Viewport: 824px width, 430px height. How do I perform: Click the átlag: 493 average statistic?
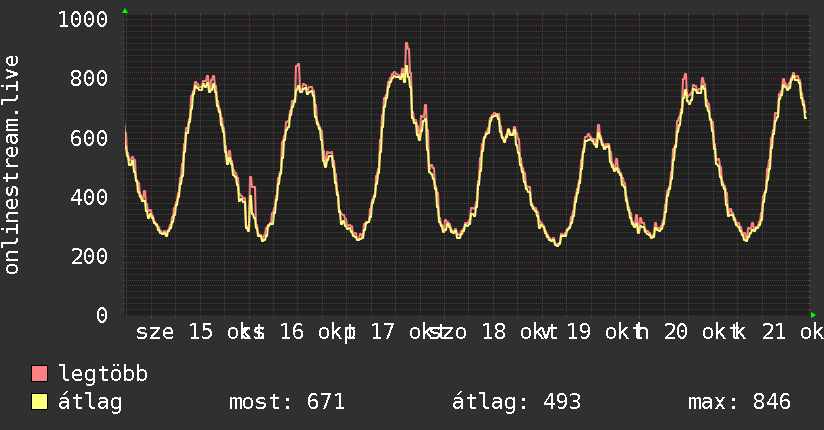(x=517, y=402)
